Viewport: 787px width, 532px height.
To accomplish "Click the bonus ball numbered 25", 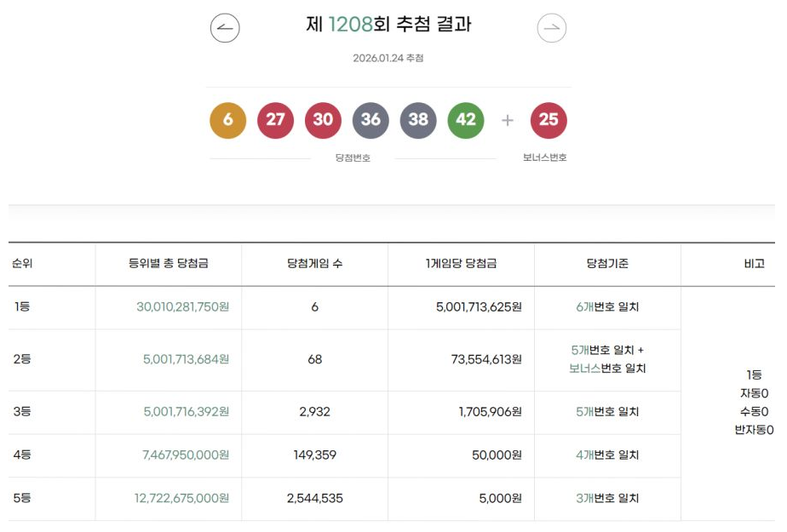I will pyautogui.click(x=549, y=120).
